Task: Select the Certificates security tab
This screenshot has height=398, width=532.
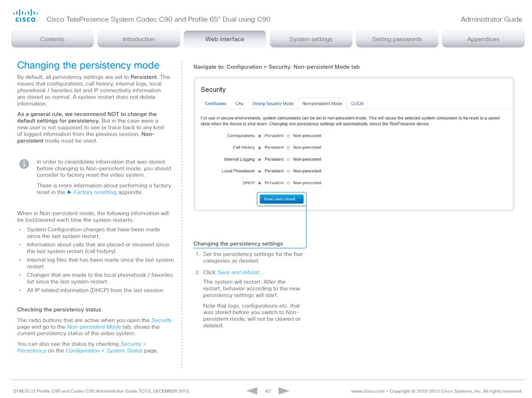Action: [216, 104]
